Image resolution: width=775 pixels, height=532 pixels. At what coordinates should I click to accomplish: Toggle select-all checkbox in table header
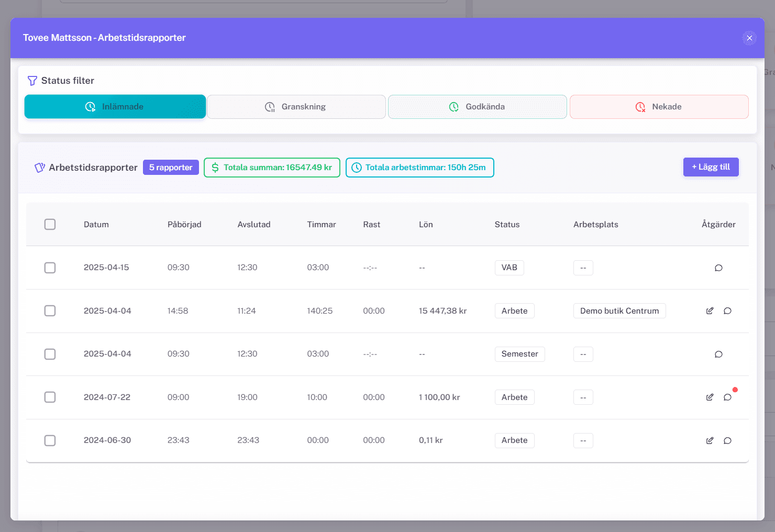point(50,224)
